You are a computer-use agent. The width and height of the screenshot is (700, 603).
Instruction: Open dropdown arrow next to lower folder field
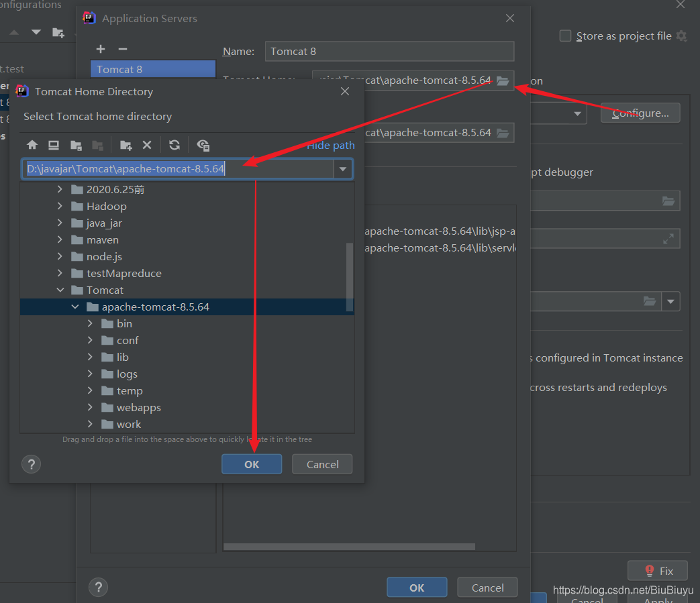coord(670,302)
